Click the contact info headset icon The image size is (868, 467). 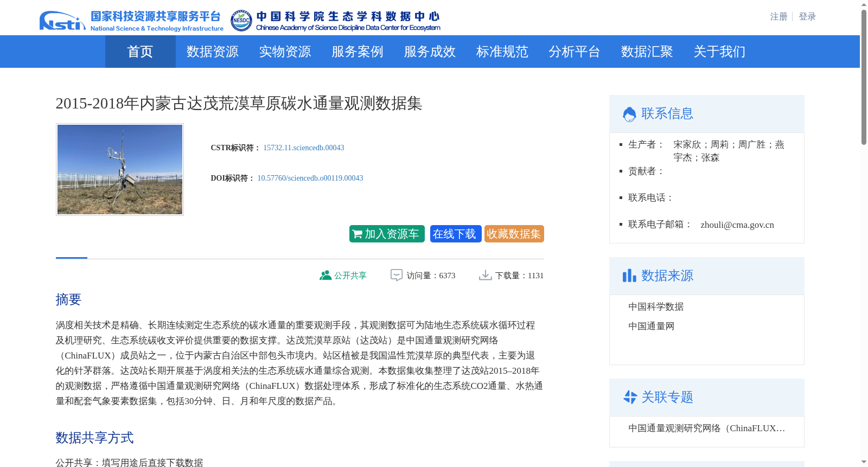629,114
